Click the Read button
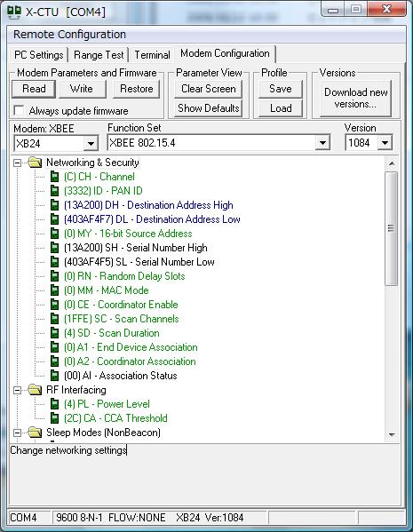 point(34,89)
